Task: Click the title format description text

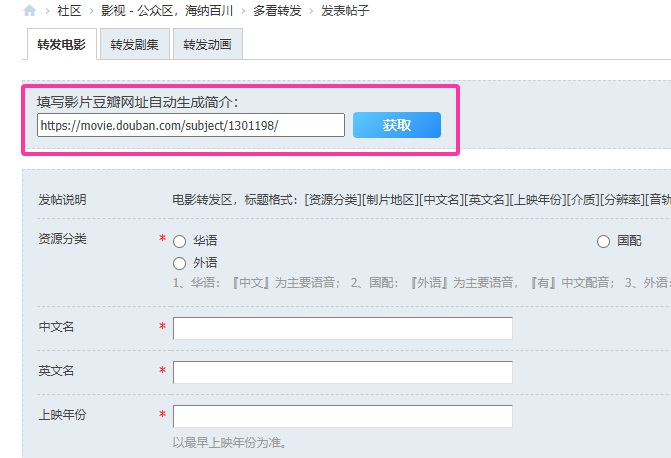Action: (x=420, y=199)
